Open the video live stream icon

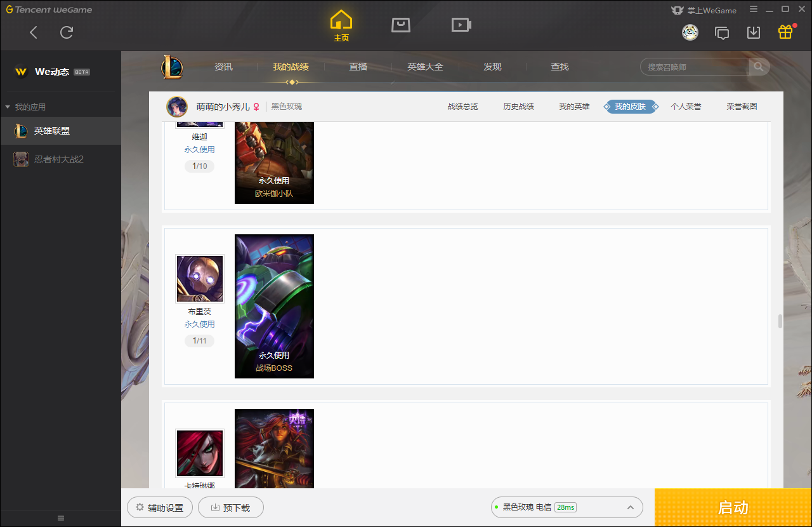click(x=461, y=25)
